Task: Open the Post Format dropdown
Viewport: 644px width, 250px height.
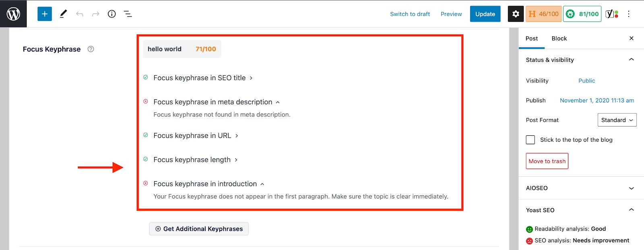Action: tap(617, 120)
